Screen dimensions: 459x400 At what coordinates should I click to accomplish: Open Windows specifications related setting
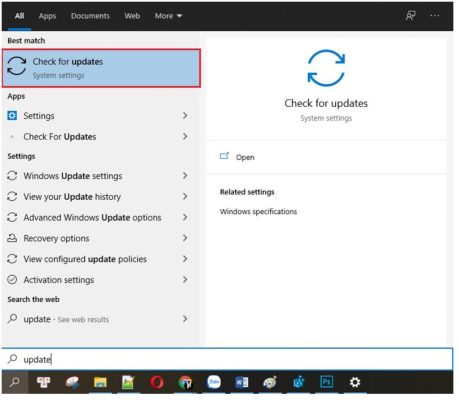(258, 211)
